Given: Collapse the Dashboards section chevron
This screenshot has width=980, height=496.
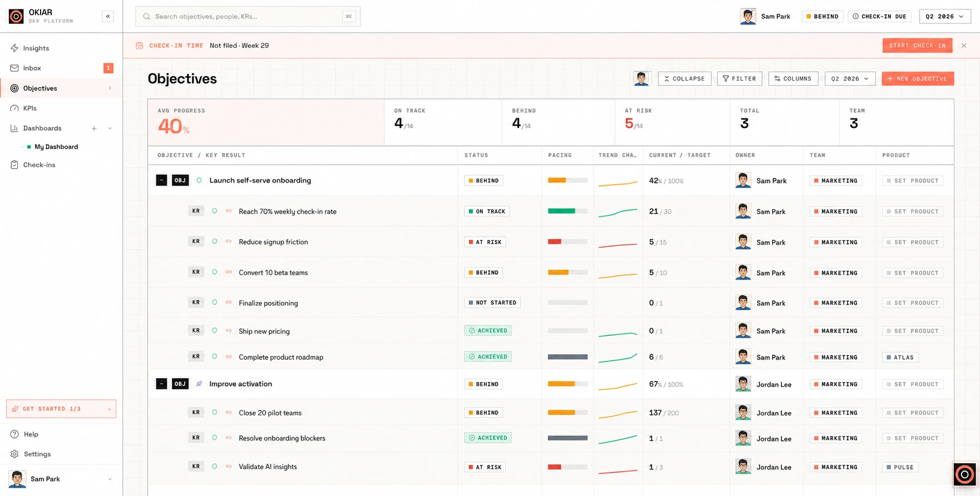Looking at the screenshot, I should [110, 128].
